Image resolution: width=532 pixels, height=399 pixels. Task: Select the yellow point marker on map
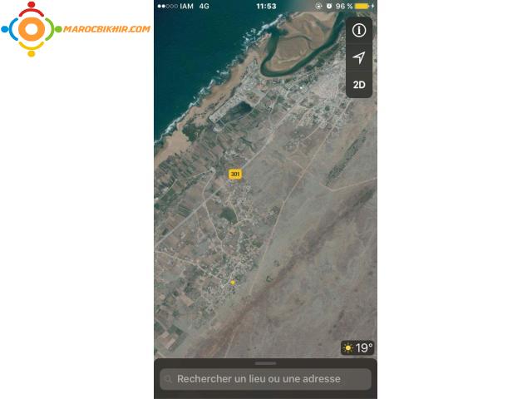coord(233,283)
